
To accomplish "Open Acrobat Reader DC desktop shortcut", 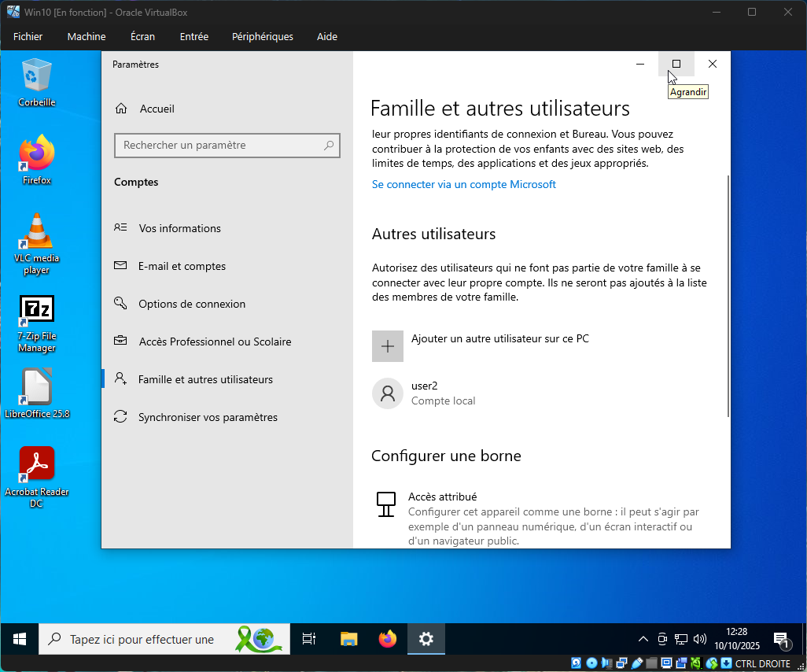I will [x=37, y=463].
